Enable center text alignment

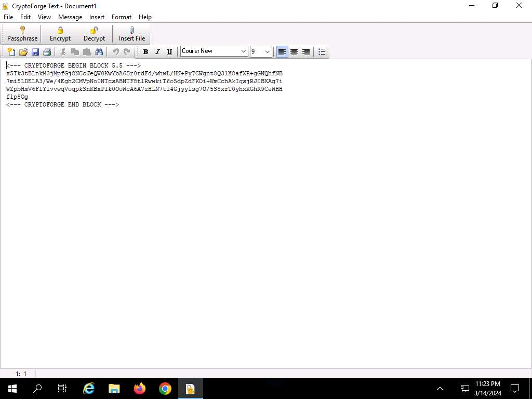pos(294,52)
